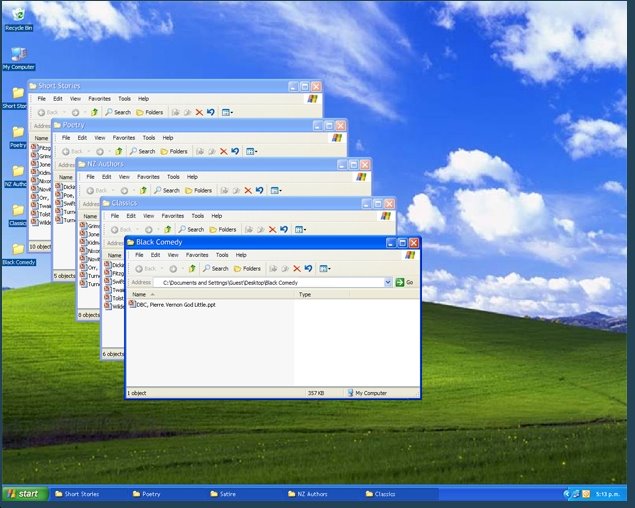Screen dimensions: 635x508
Task: Click the red Delete icon in Black Comedy window
Action: 297,268
